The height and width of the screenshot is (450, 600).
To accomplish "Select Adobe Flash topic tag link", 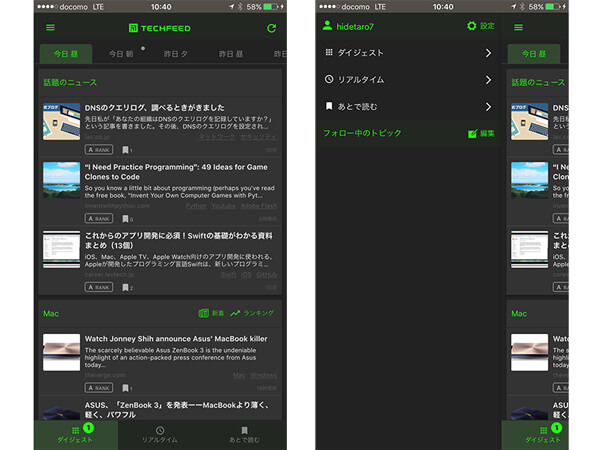I will pyautogui.click(x=259, y=206).
